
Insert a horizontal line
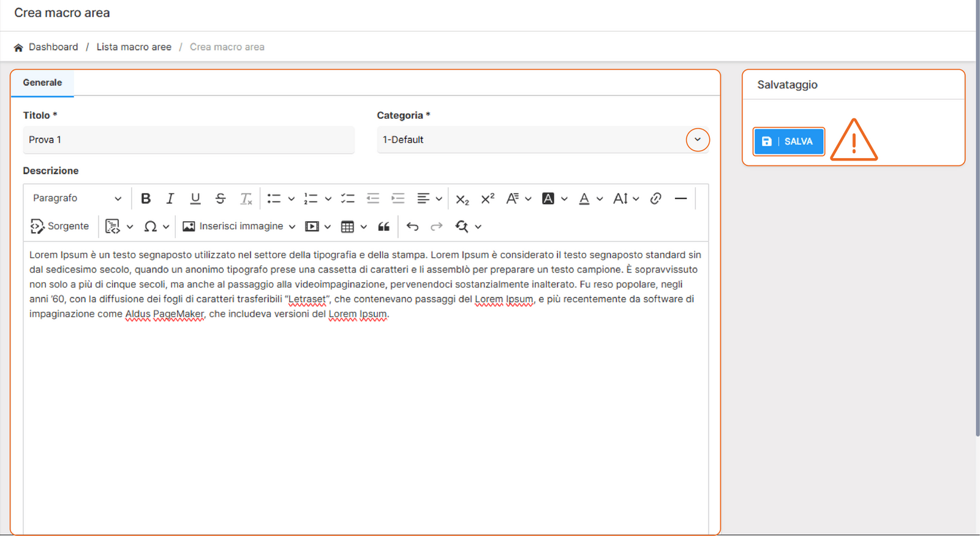(x=680, y=198)
